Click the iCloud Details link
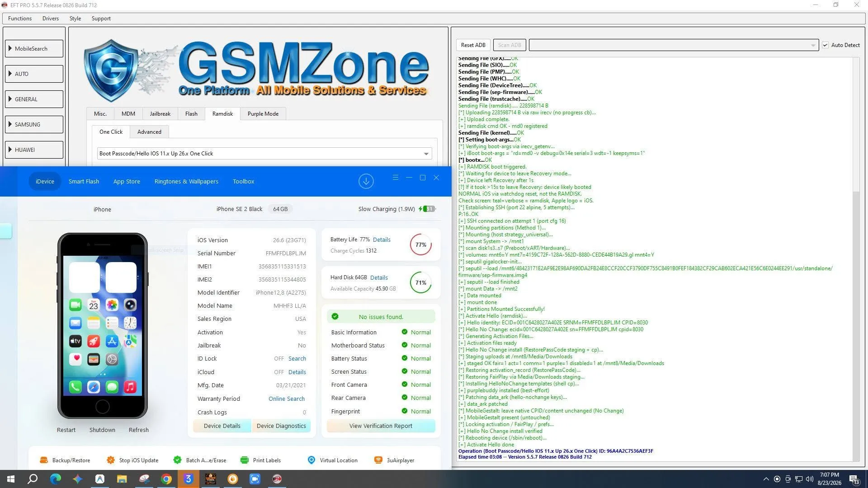Screen dimensions: 868x488 tap(297, 372)
